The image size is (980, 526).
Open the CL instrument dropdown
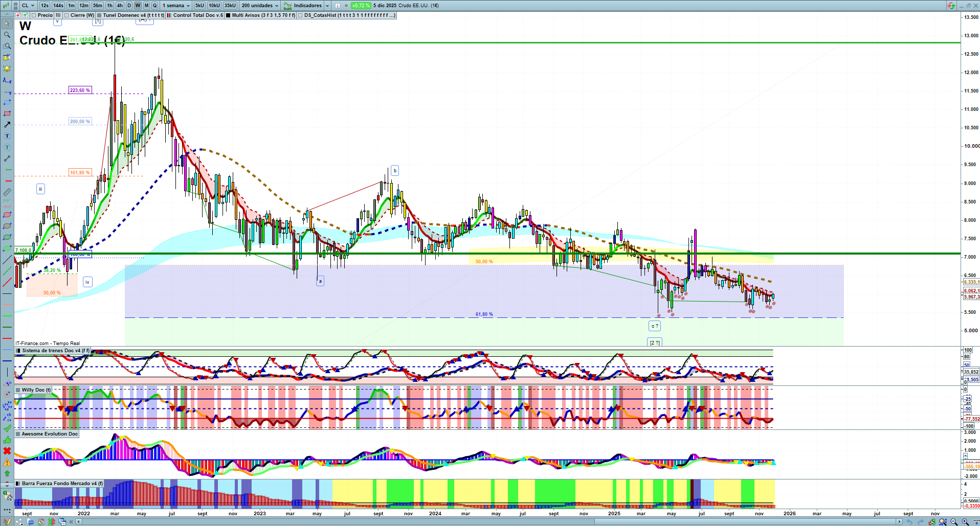(28, 6)
